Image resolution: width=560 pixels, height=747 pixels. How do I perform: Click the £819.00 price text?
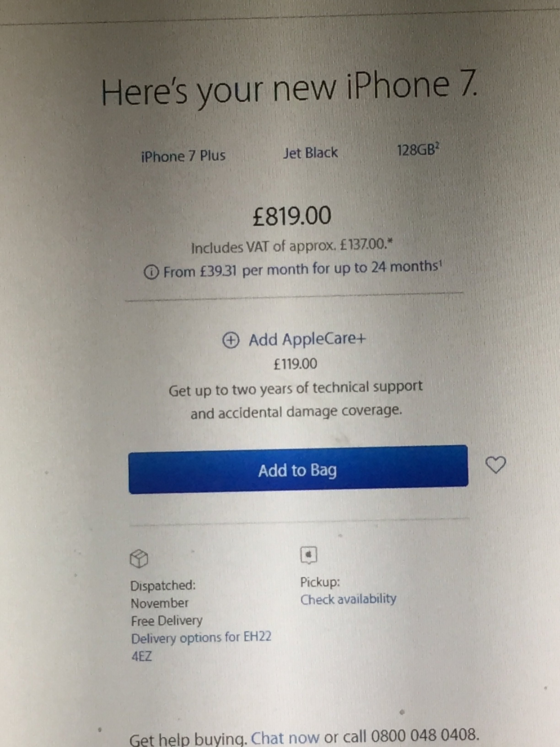[292, 216]
